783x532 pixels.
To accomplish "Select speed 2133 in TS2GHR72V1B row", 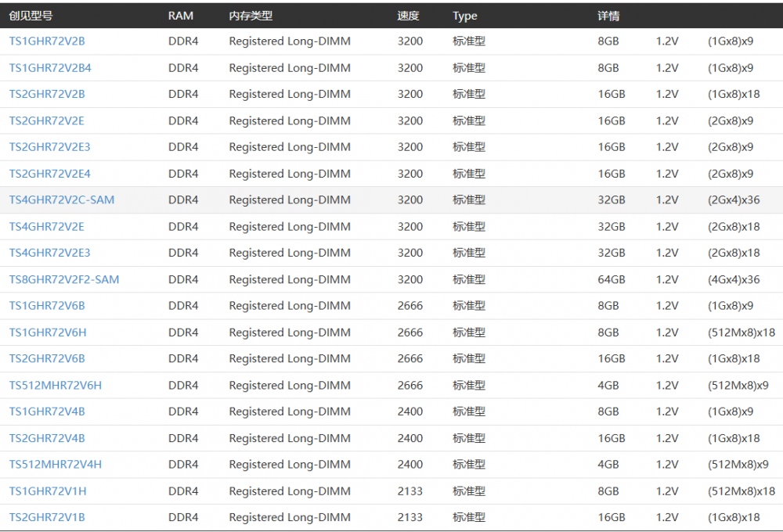I will click(x=410, y=518).
